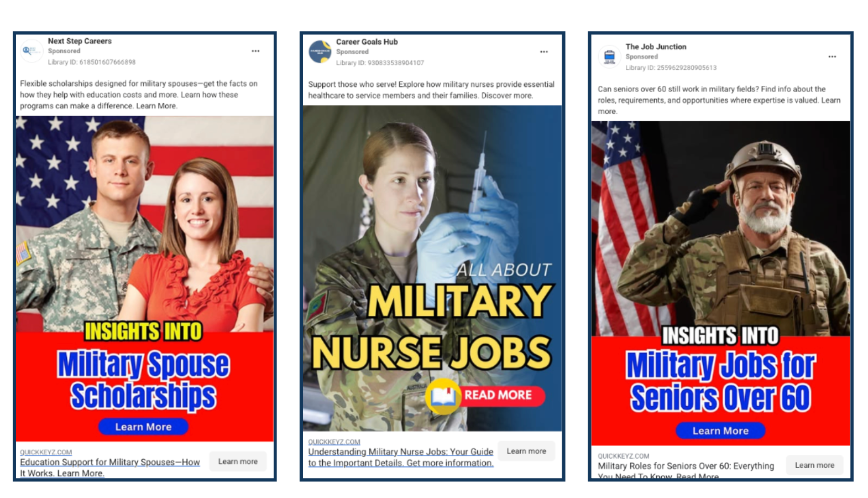
Task: Open options menu on Career Goals Hub ad
Action: (x=544, y=51)
